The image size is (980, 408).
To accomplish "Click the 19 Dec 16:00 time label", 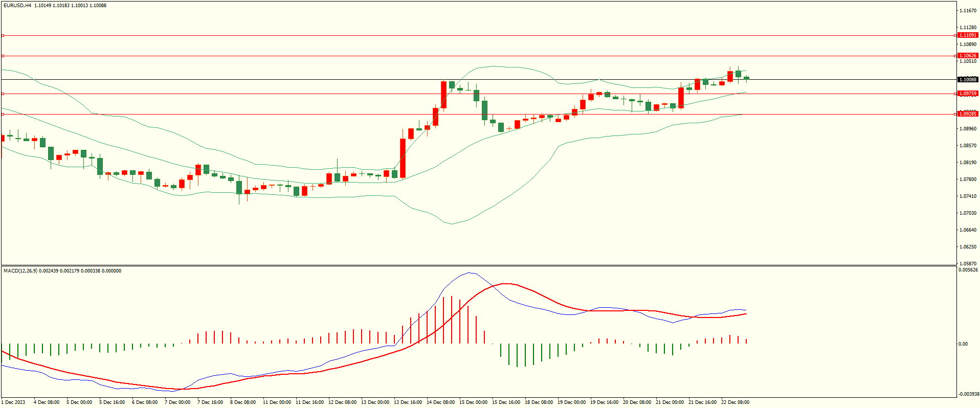I will pos(604,402).
